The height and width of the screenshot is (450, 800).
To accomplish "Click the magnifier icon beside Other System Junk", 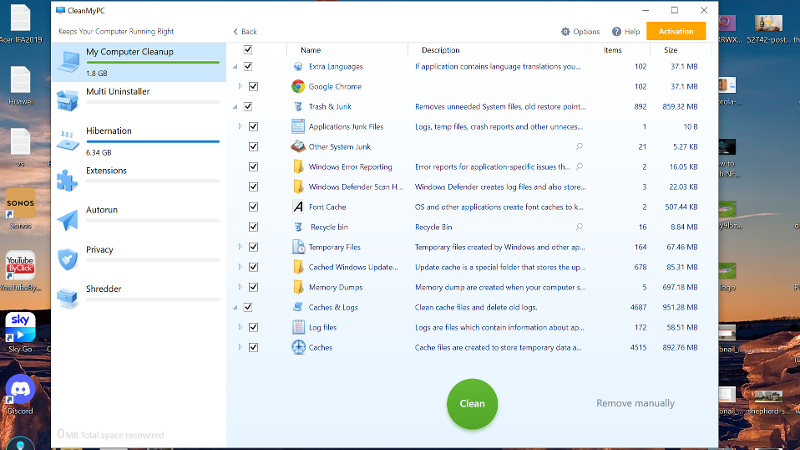I will [579, 147].
